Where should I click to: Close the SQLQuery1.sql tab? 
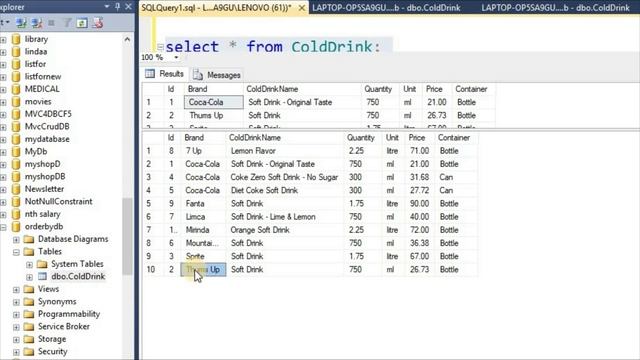(x=302, y=8)
